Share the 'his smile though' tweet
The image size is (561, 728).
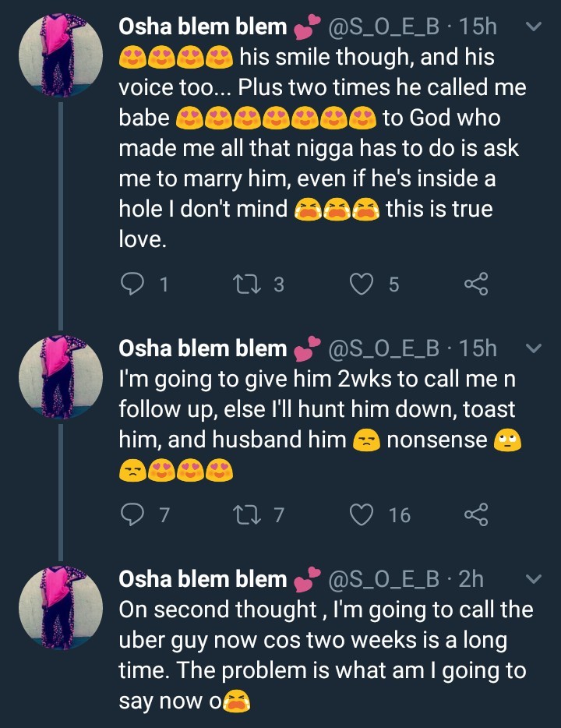pos(475,284)
